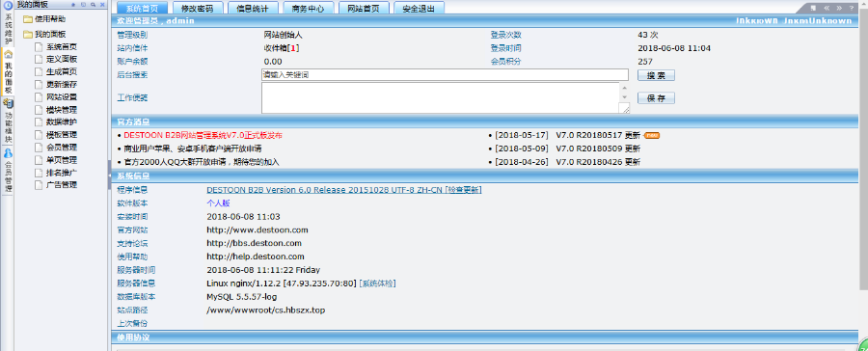
Task: Click the question mark help icon
Action: (x=852, y=8)
